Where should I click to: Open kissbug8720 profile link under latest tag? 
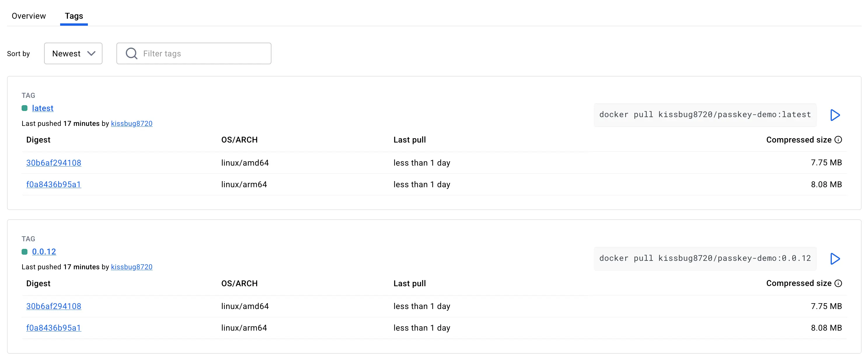(131, 123)
